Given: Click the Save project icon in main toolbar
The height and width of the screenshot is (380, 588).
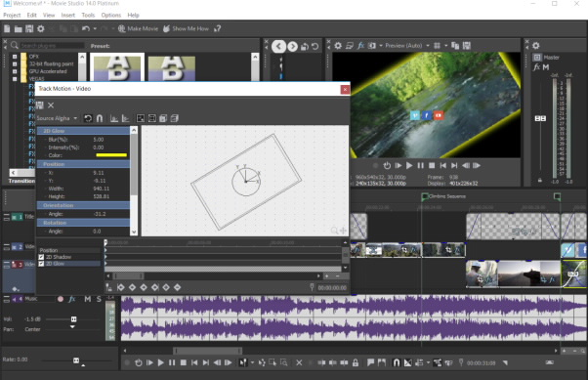Looking at the screenshot, I should (29, 28).
